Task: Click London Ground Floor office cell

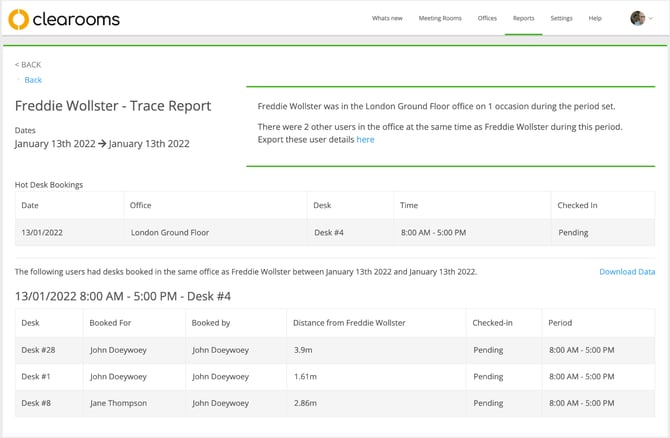Action: [x=172, y=233]
